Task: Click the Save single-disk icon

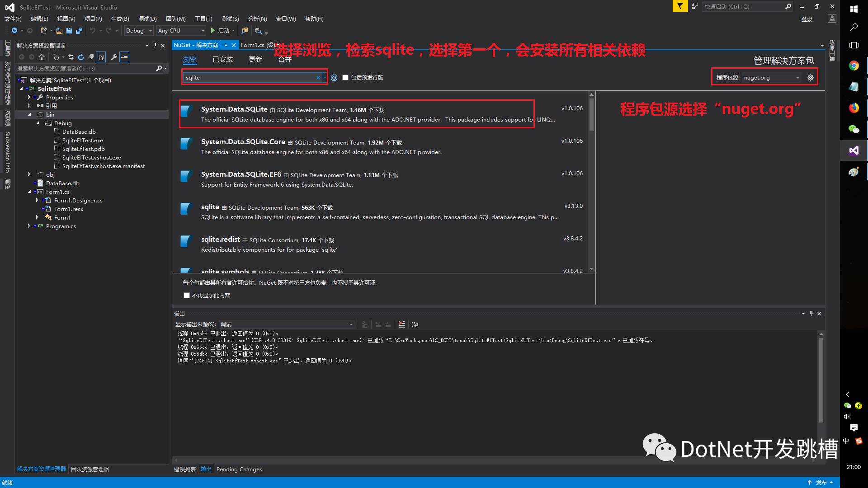Action: coord(69,30)
